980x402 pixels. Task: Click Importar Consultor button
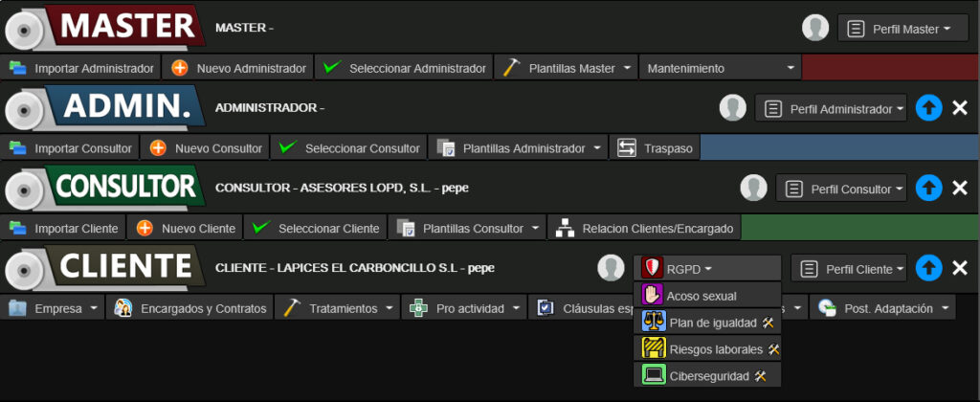pyautogui.click(x=71, y=148)
